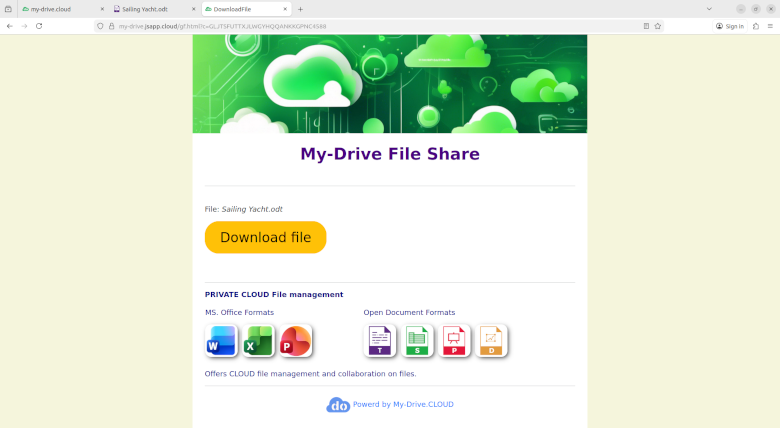Image resolution: width=780 pixels, height=439 pixels.
Task: Close the Sailing Yacht.odt tab
Action: [194, 9]
